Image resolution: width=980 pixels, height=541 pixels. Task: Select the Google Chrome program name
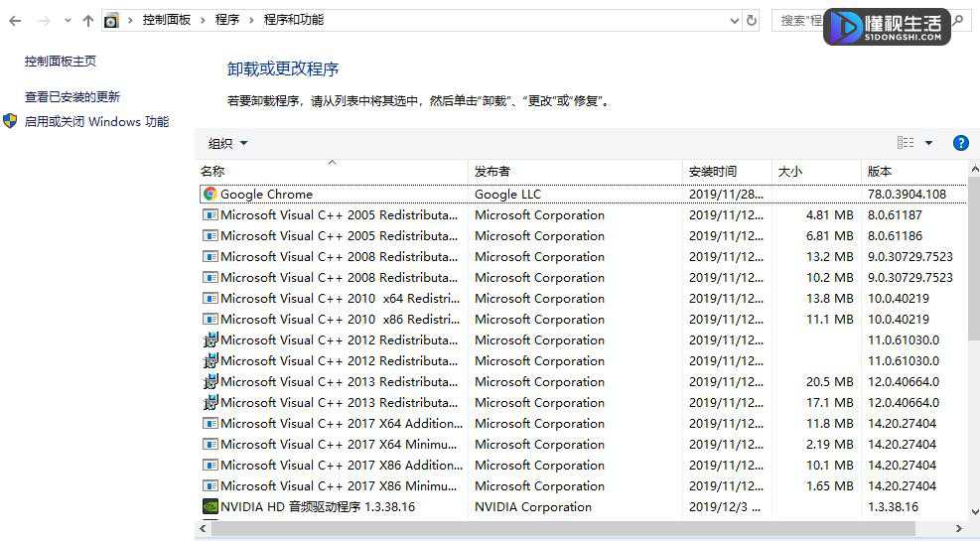(x=266, y=195)
